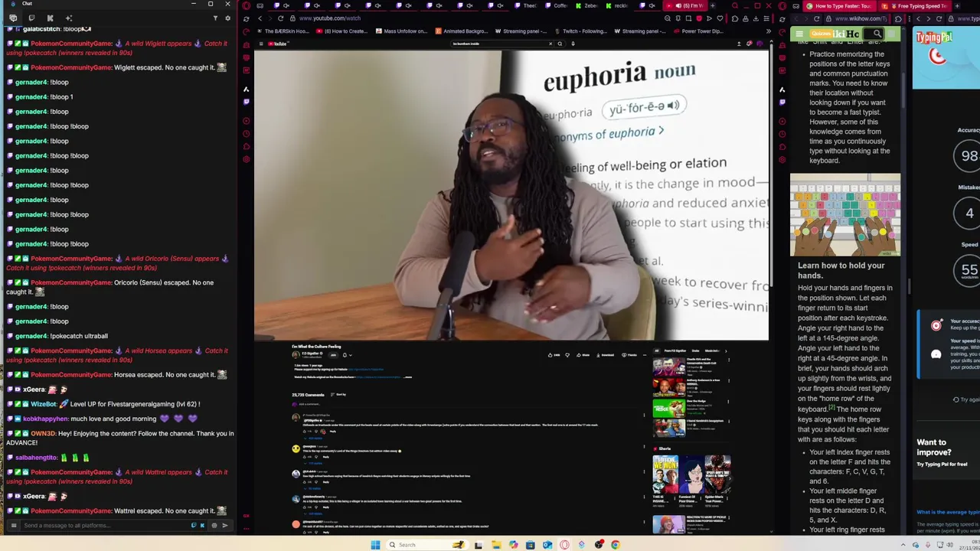Open the Mass Unfollow on bookmark
The image size is (980, 551).
pos(401,31)
